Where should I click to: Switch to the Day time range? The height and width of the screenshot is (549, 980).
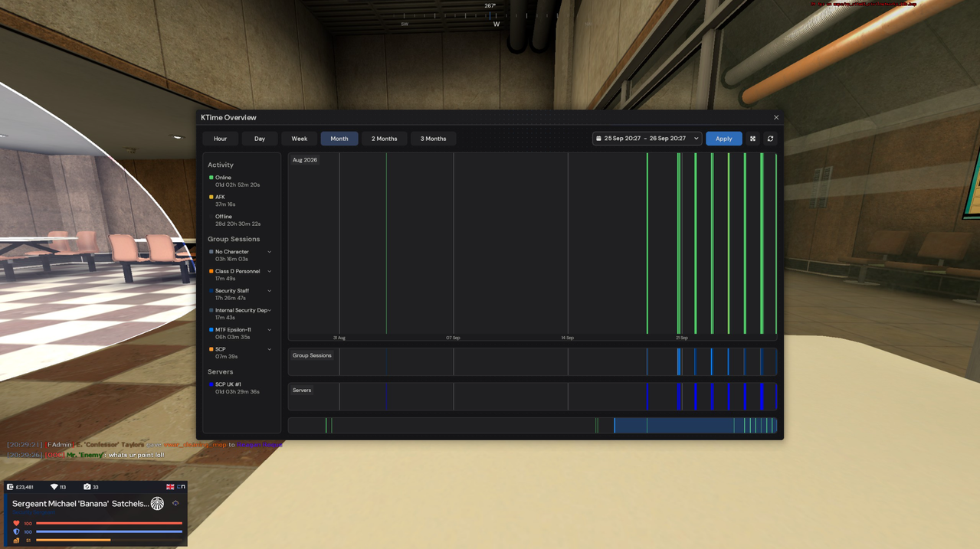260,139
